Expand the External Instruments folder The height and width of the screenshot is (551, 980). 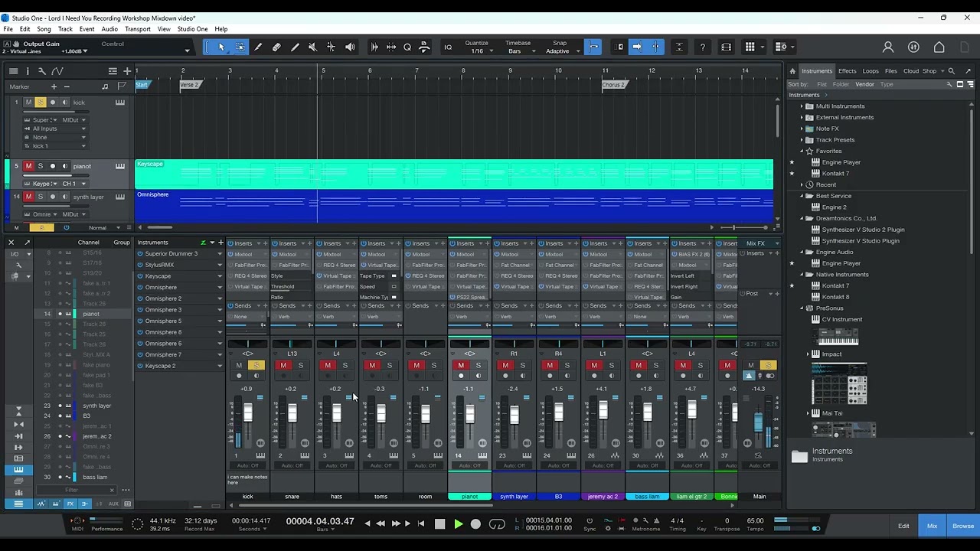coord(802,117)
